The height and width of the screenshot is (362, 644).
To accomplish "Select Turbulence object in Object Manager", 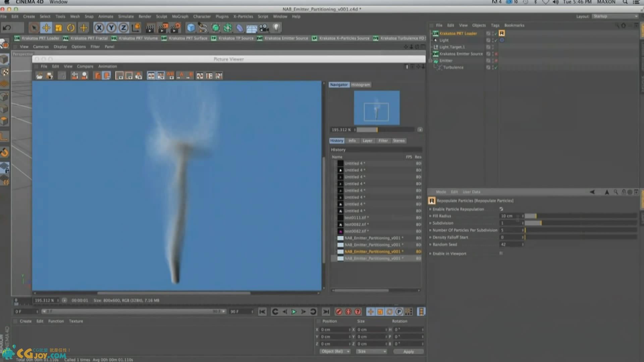I will tap(453, 67).
